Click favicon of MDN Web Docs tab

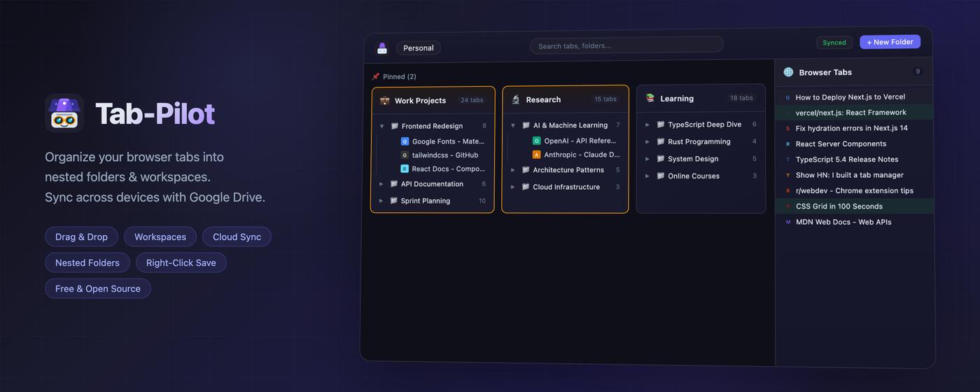(788, 222)
